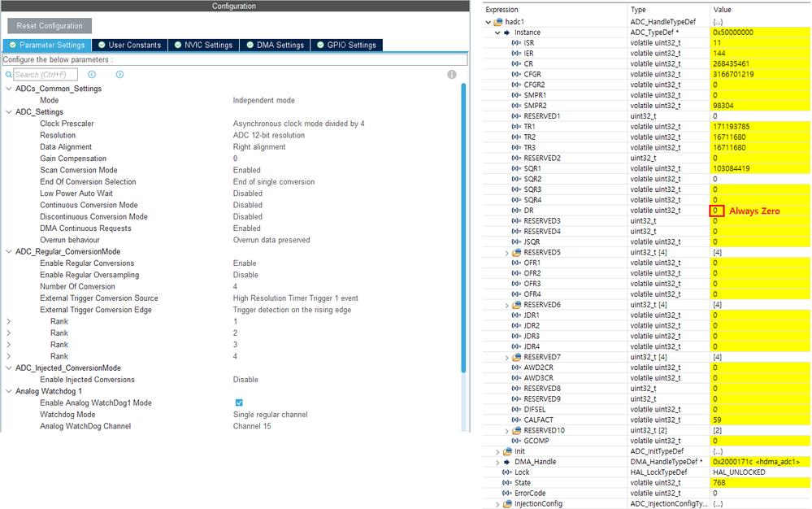Click the search magnifier icon
Image resolution: width=812 pixels, height=509 pixels.
point(8,75)
